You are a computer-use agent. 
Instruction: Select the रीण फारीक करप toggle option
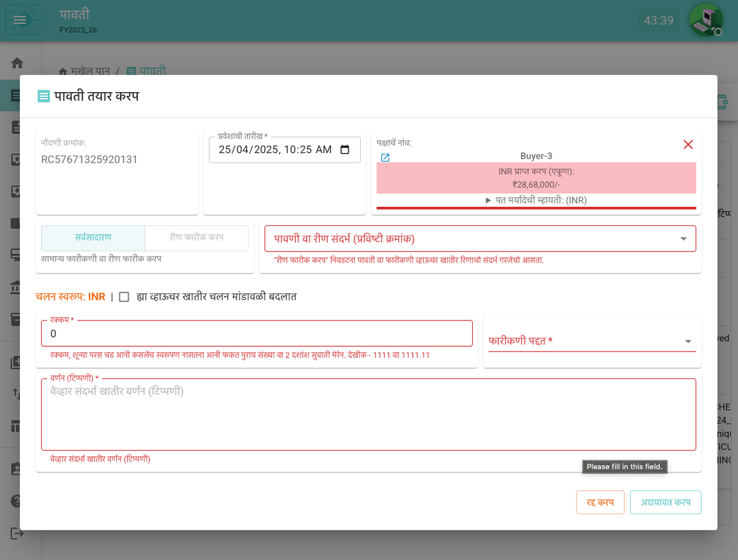pos(197,238)
